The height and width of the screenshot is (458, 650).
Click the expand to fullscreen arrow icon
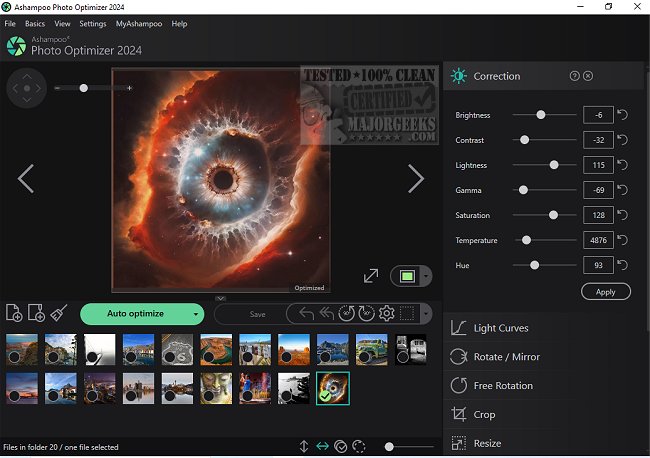coord(371,276)
